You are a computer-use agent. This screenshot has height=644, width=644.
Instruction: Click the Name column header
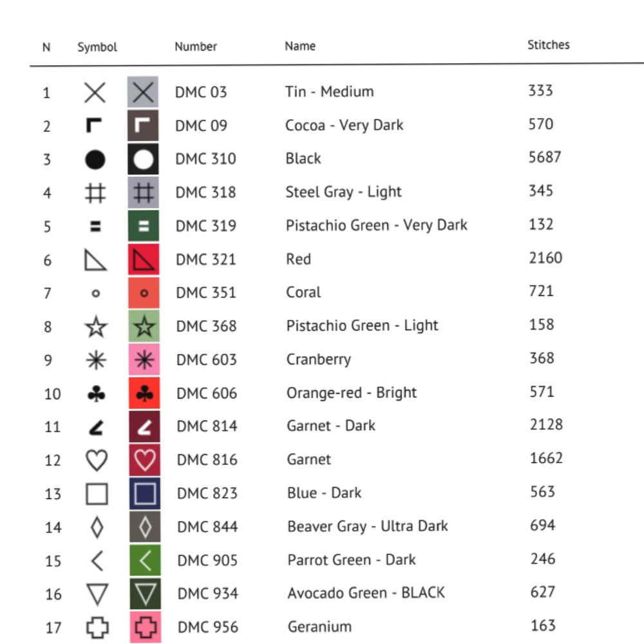[x=300, y=46]
